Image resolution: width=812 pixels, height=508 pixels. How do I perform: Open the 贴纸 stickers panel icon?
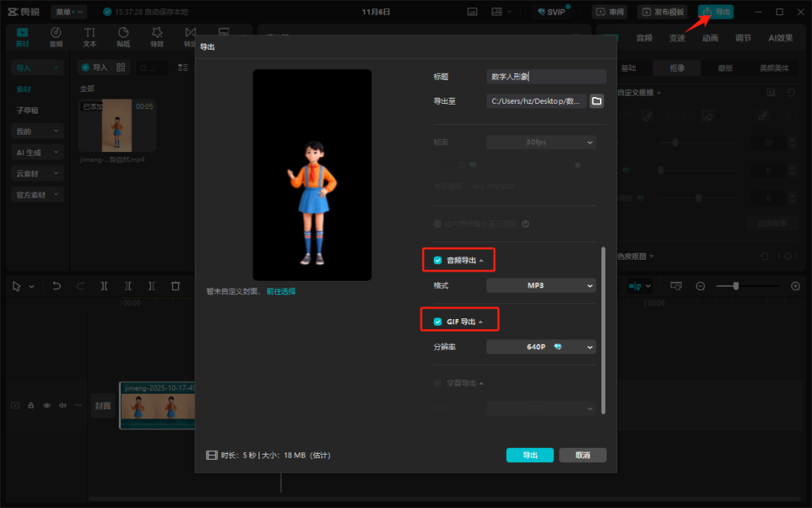point(123,37)
